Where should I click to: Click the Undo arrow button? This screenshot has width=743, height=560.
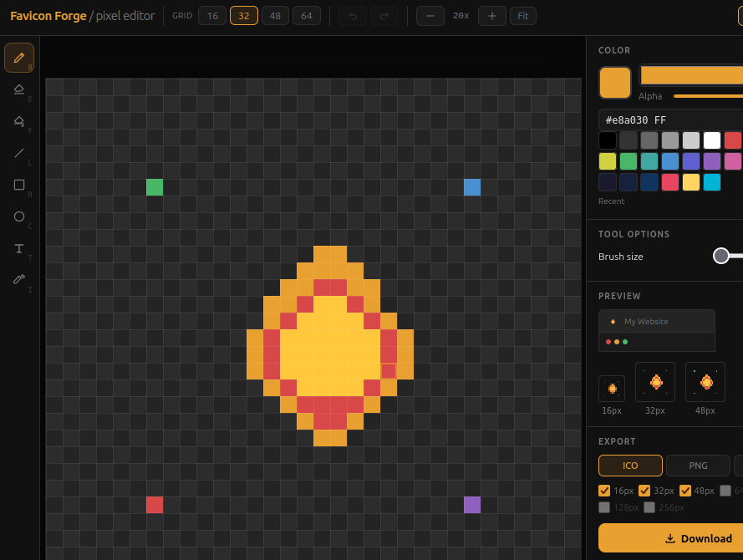pyautogui.click(x=353, y=16)
